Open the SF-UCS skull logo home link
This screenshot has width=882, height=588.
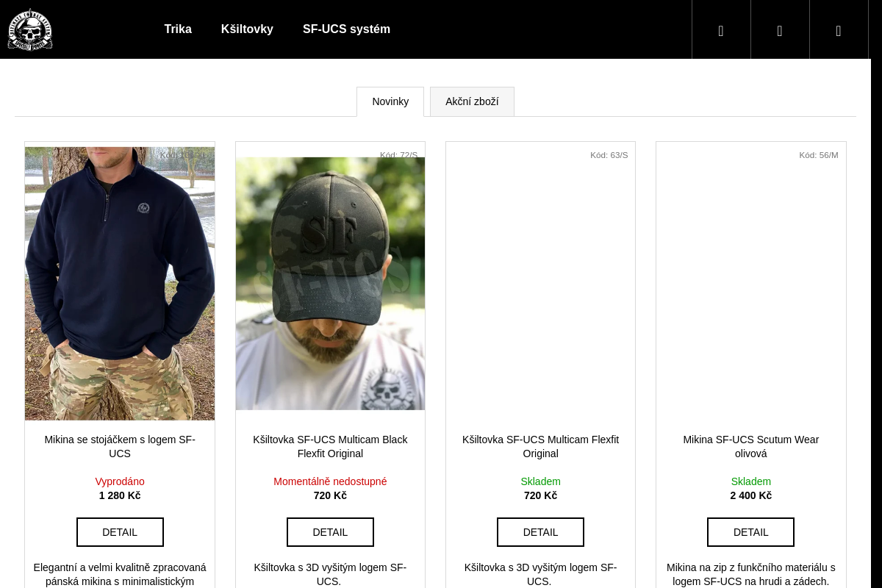(30, 29)
